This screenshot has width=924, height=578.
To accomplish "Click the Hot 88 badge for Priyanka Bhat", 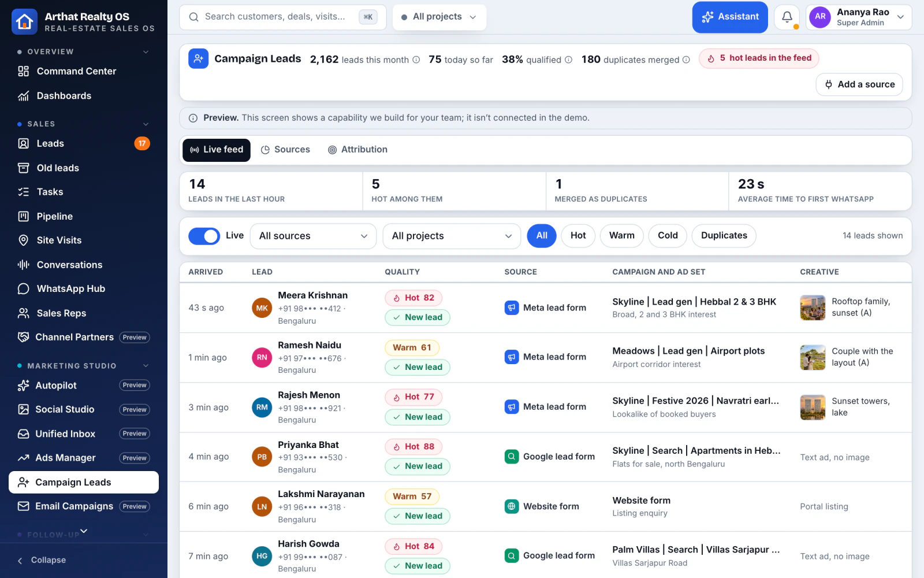I will pos(413,447).
